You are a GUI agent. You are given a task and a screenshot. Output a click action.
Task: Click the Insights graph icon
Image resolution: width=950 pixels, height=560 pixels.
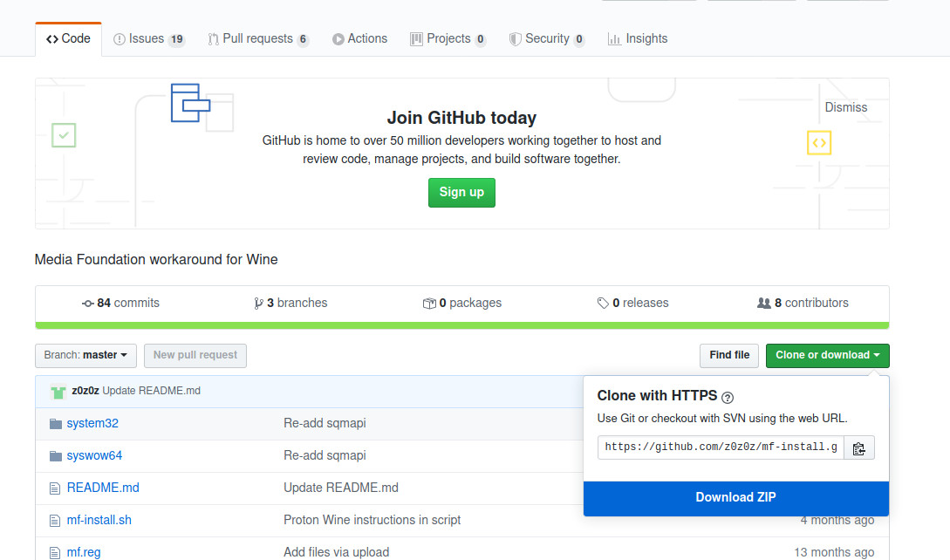tap(614, 39)
